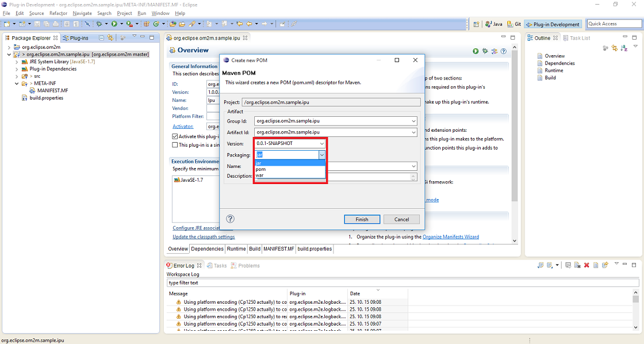The height and width of the screenshot is (344, 644).
Task: Click the green Launch icon in Overview header
Action: point(476,51)
